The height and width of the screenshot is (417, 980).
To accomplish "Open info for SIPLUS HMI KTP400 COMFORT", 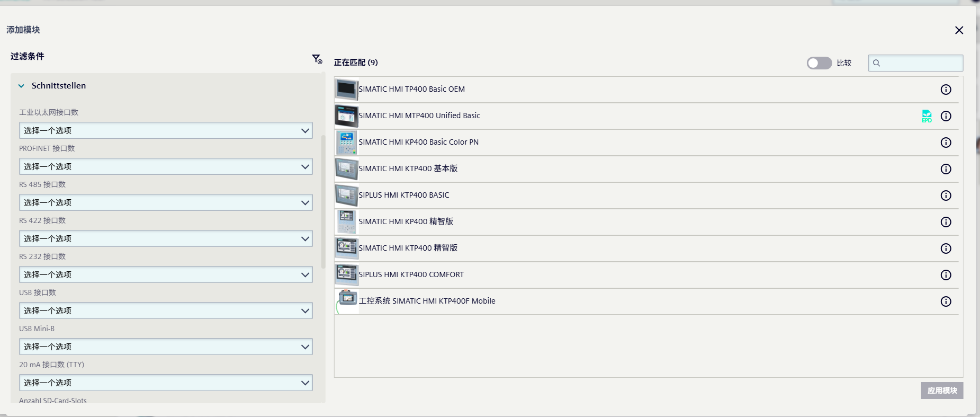I will (946, 275).
